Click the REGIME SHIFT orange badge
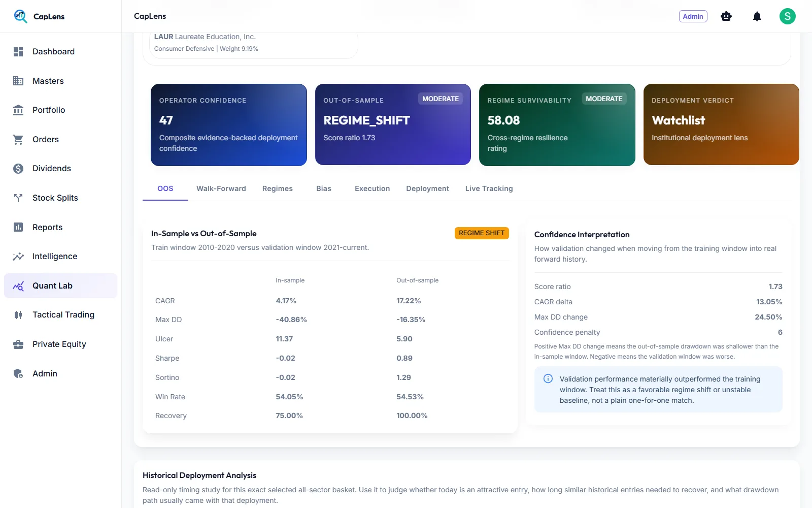 tap(482, 233)
